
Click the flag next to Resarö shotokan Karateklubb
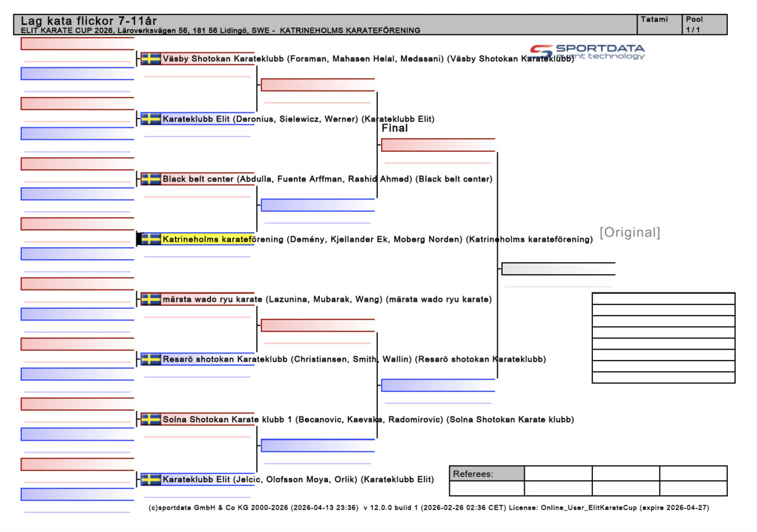pyautogui.click(x=151, y=359)
